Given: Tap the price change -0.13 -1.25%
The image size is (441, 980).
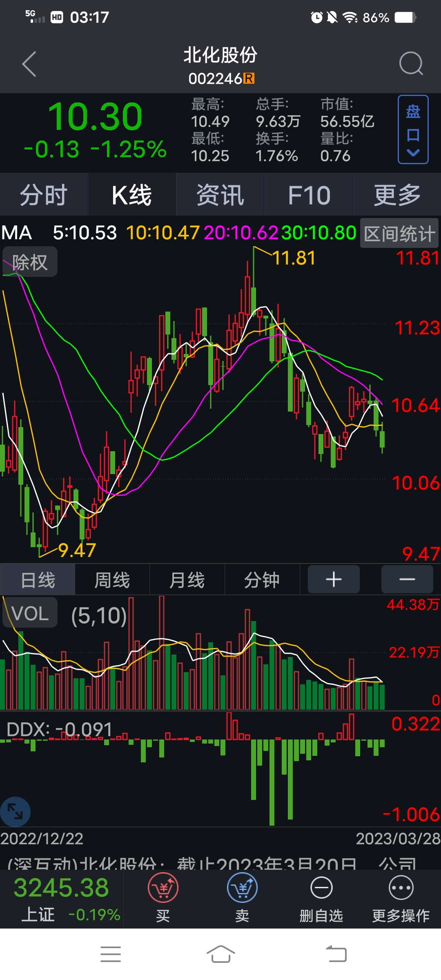Looking at the screenshot, I should coord(95,149).
